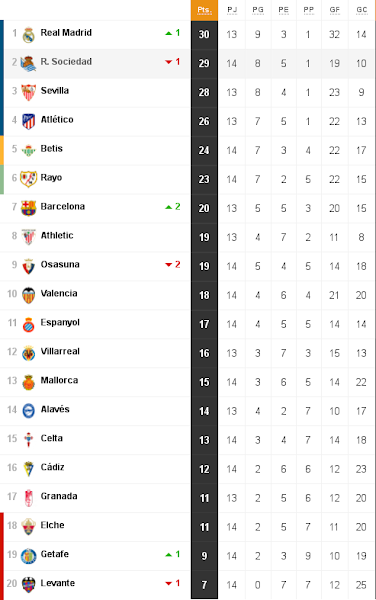Select the GF column header

pyautogui.click(x=335, y=10)
